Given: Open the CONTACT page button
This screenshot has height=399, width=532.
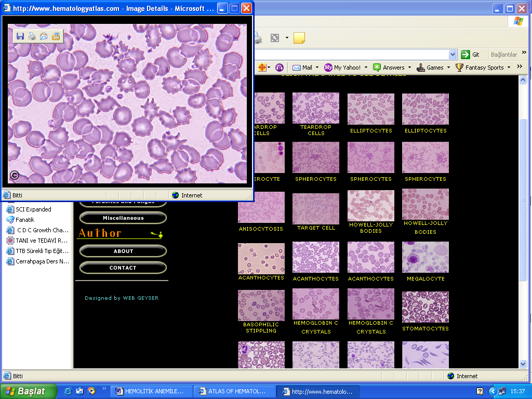Looking at the screenshot, I should pyautogui.click(x=123, y=268).
